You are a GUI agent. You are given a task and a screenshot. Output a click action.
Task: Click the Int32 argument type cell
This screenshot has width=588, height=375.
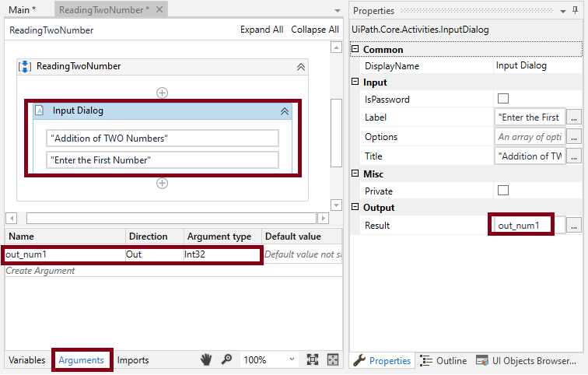pos(222,254)
